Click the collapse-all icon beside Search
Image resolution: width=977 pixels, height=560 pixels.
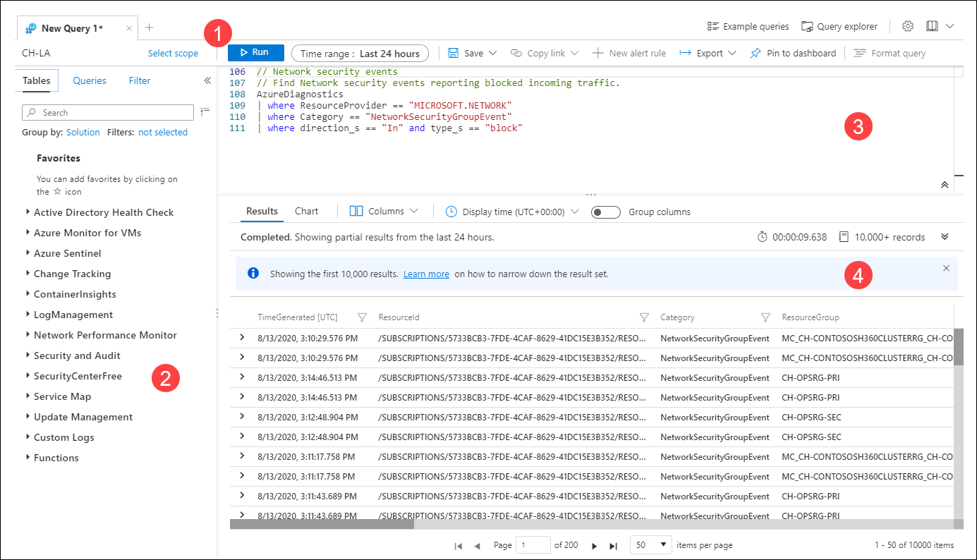pyautogui.click(x=205, y=111)
